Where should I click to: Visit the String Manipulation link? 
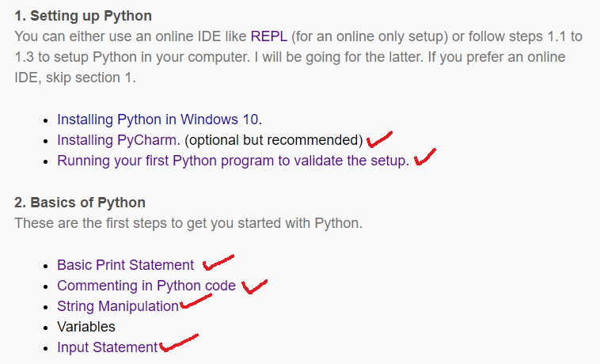coord(118,306)
